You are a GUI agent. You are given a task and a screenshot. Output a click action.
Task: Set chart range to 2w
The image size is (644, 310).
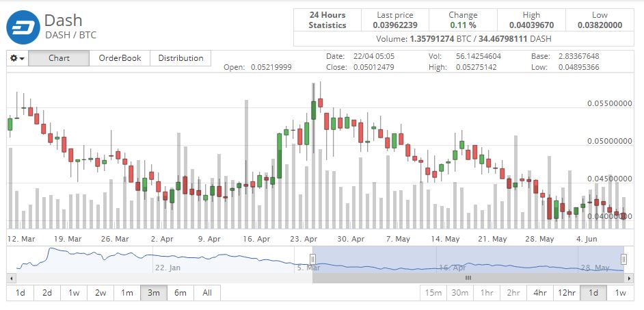point(100,293)
